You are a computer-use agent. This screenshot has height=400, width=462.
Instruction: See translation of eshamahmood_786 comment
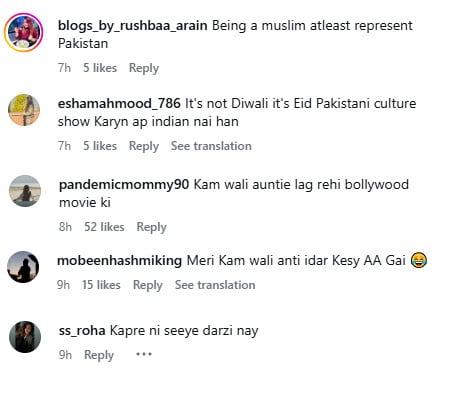pos(211,146)
